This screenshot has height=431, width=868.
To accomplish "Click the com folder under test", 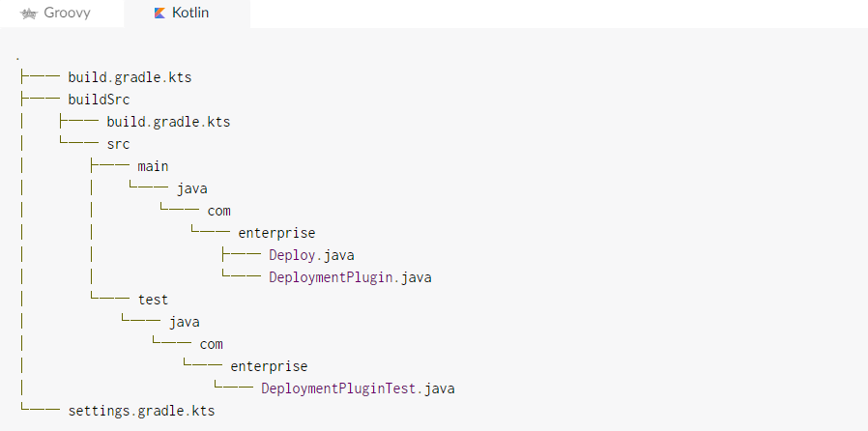I will [211, 344].
